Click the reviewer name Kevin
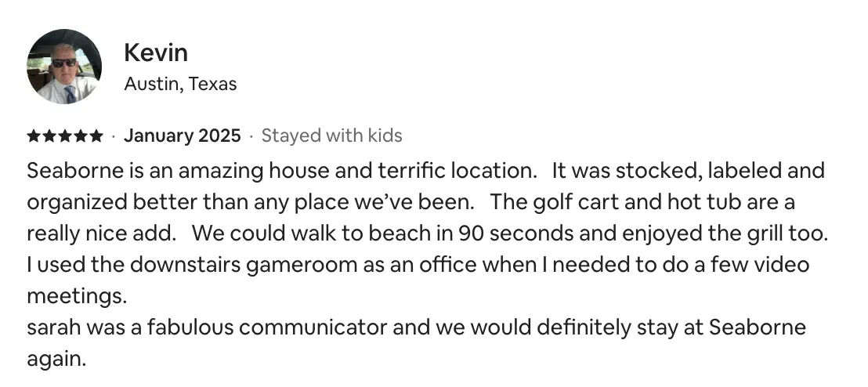Image resolution: width=868 pixels, height=387 pixels. tap(156, 52)
